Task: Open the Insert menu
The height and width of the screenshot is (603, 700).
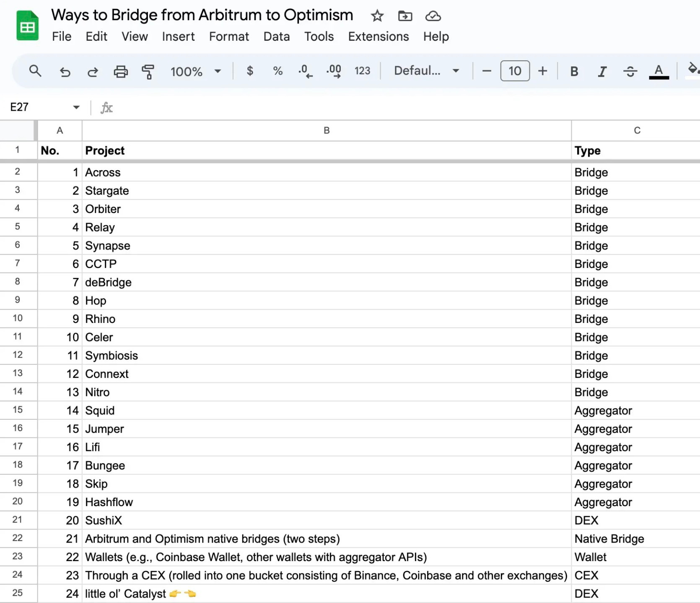Action: click(x=178, y=36)
